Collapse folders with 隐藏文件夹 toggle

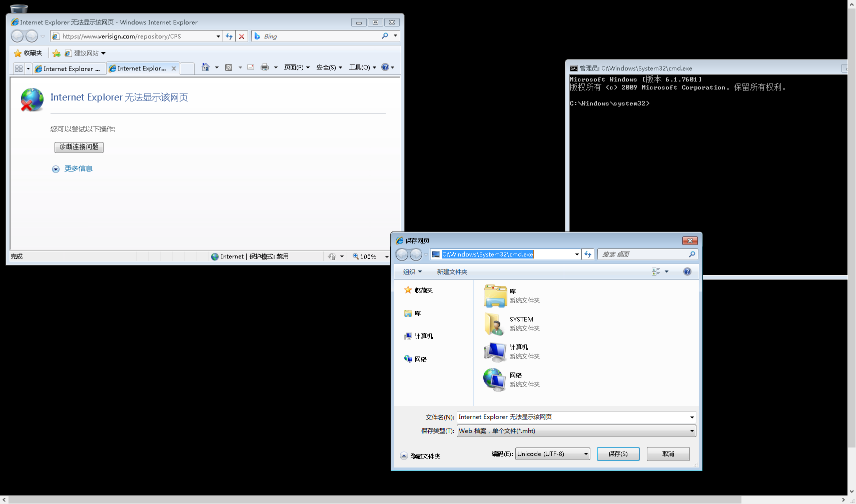pyautogui.click(x=420, y=456)
